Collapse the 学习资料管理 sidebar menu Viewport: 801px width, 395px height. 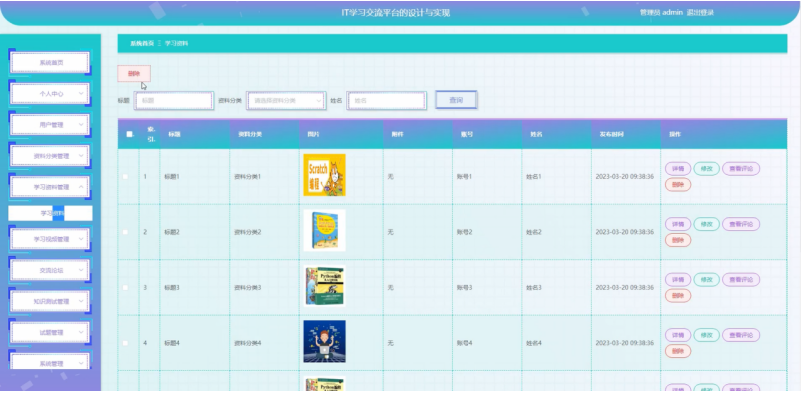[x=50, y=187]
